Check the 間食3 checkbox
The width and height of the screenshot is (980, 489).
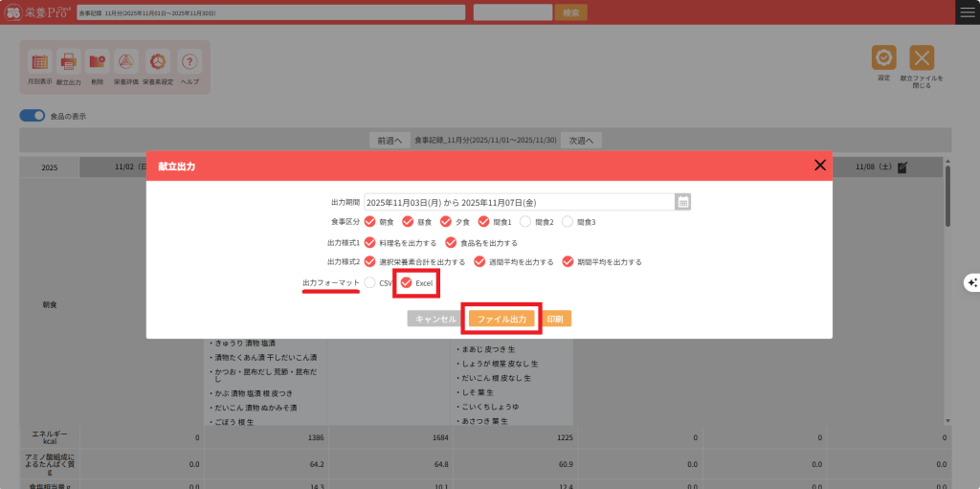coord(568,221)
